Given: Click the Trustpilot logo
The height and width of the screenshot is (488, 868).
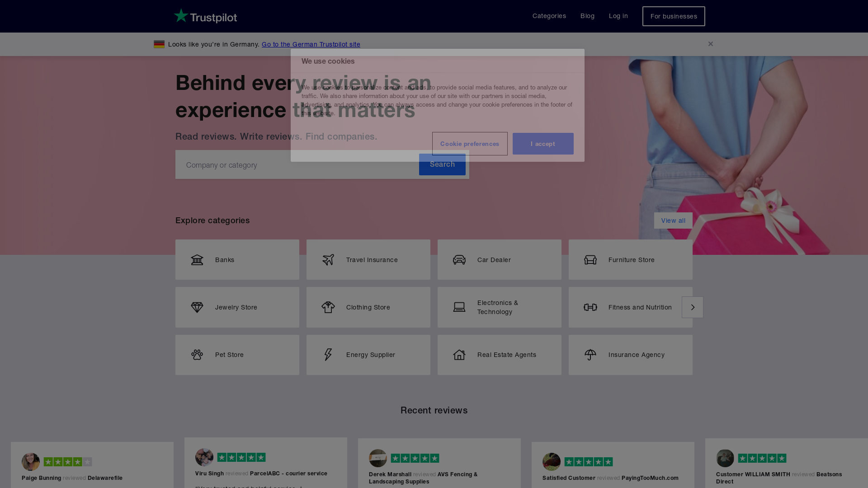Looking at the screenshot, I should coord(205,16).
